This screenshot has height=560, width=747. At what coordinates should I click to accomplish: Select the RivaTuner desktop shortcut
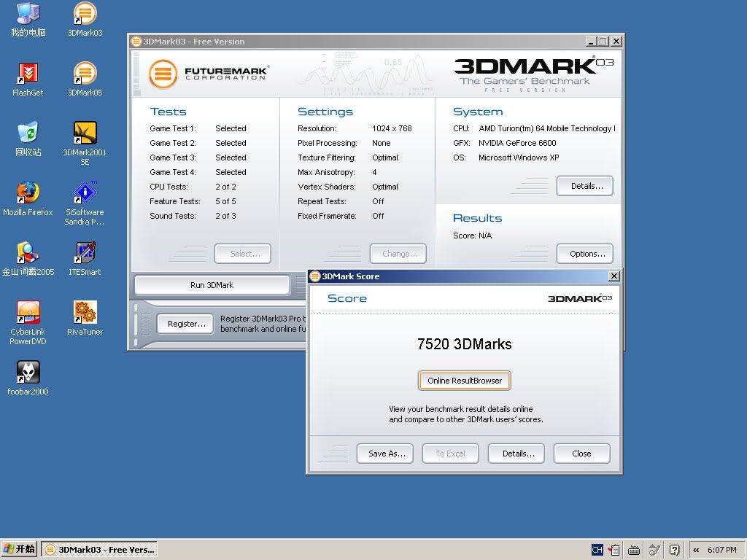(85, 318)
